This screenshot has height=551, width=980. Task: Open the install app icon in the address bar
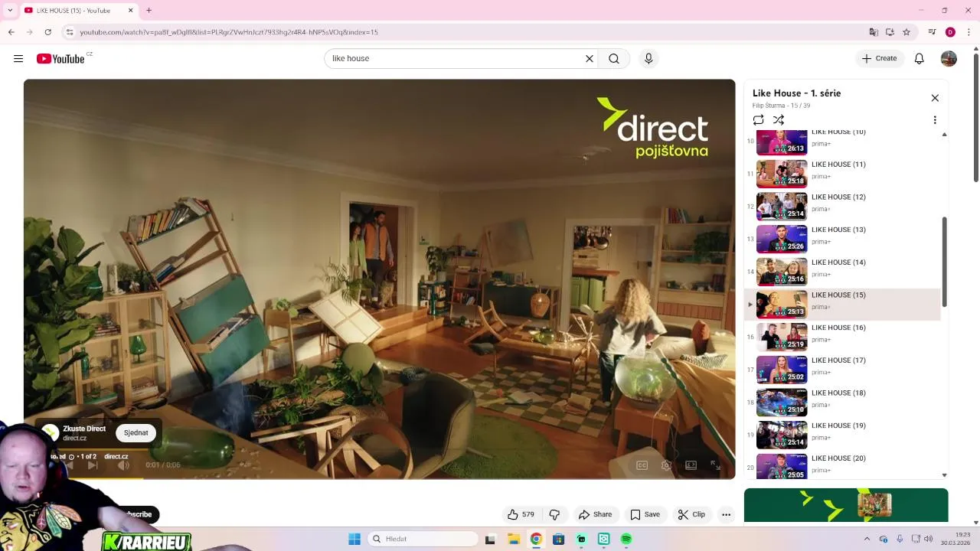(890, 32)
